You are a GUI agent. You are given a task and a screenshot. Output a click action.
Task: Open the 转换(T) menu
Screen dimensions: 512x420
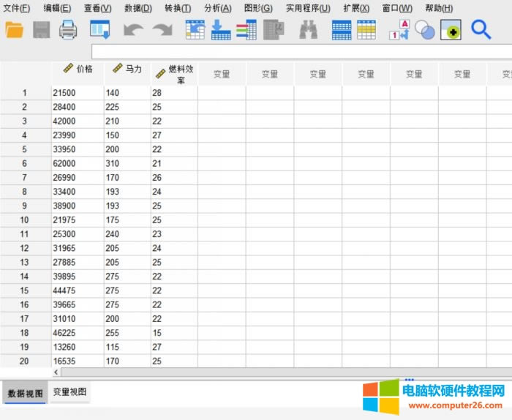pyautogui.click(x=178, y=8)
